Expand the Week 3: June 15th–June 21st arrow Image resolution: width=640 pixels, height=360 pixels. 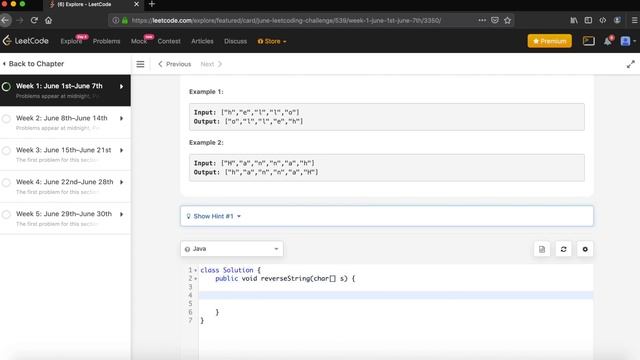point(122,150)
